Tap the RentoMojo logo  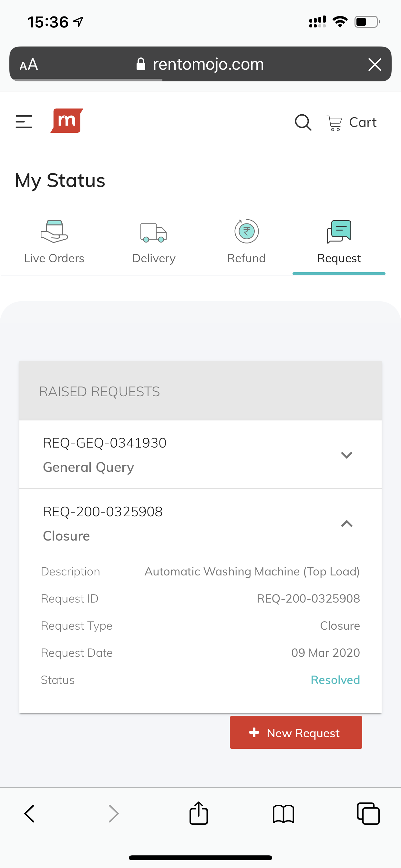[x=67, y=121]
